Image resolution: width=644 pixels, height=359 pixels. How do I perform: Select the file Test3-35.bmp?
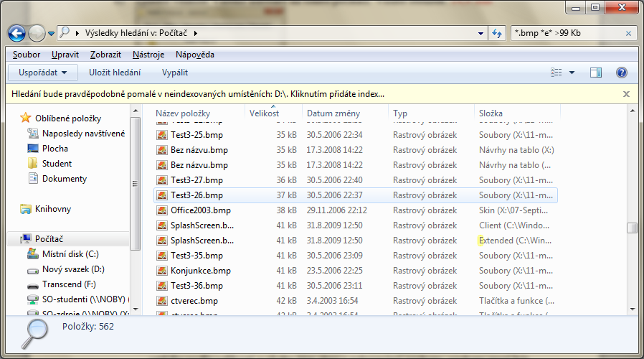pos(196,256)
